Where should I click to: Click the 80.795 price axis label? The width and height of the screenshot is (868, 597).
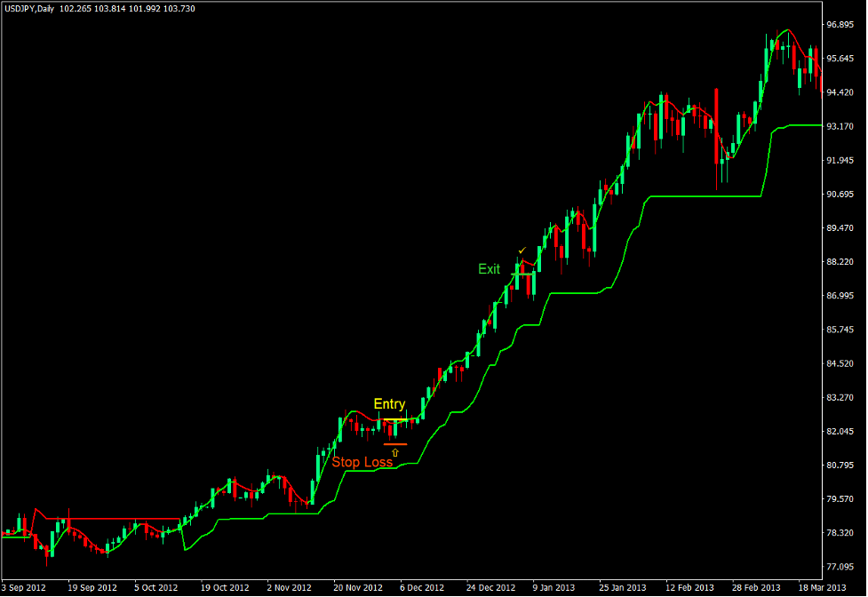pyautogui.click(x=840, y=465)
